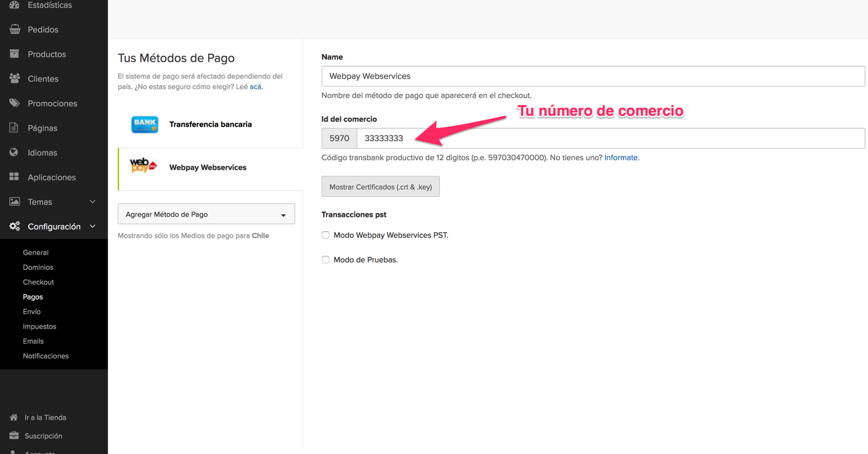Open Promociones from the sidebar
This screenshot has width=868, height=454.
pyautogui.click(x=54, y=103)
